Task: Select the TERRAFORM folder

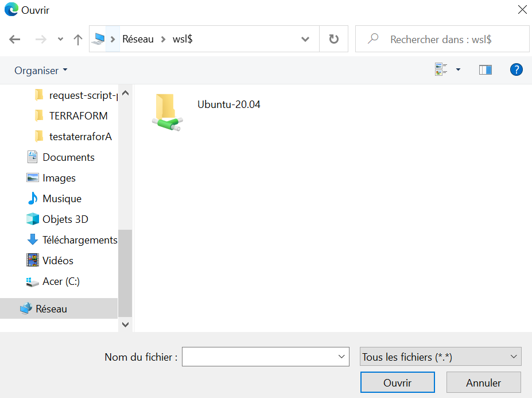Action: pyautogui.click(x=71, y=116)
